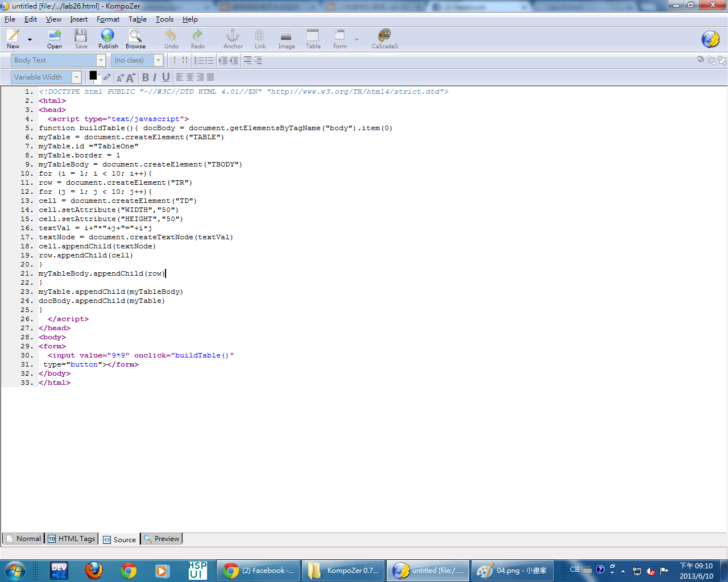Screen dimensions: 728x582
Task: Launch Dev-C++ from the taskbar
Action: pyautogui.click(x=59, y=571)
